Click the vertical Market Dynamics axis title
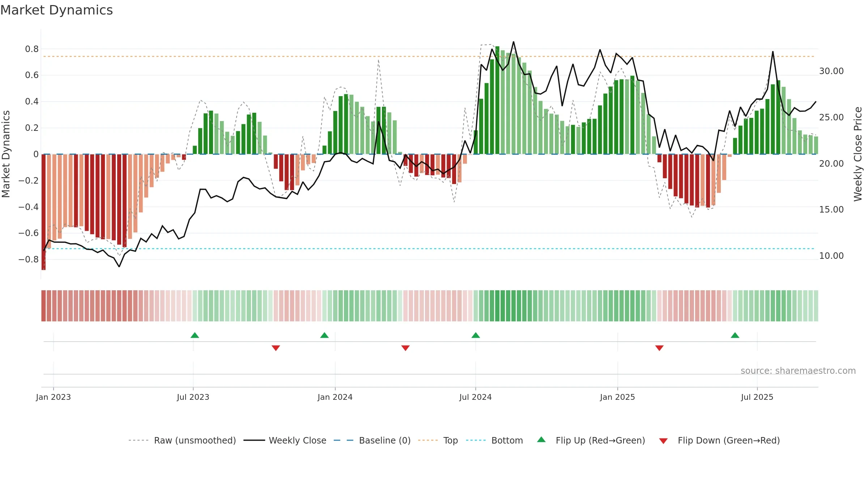The image size is (868, 488). (6, 154)
